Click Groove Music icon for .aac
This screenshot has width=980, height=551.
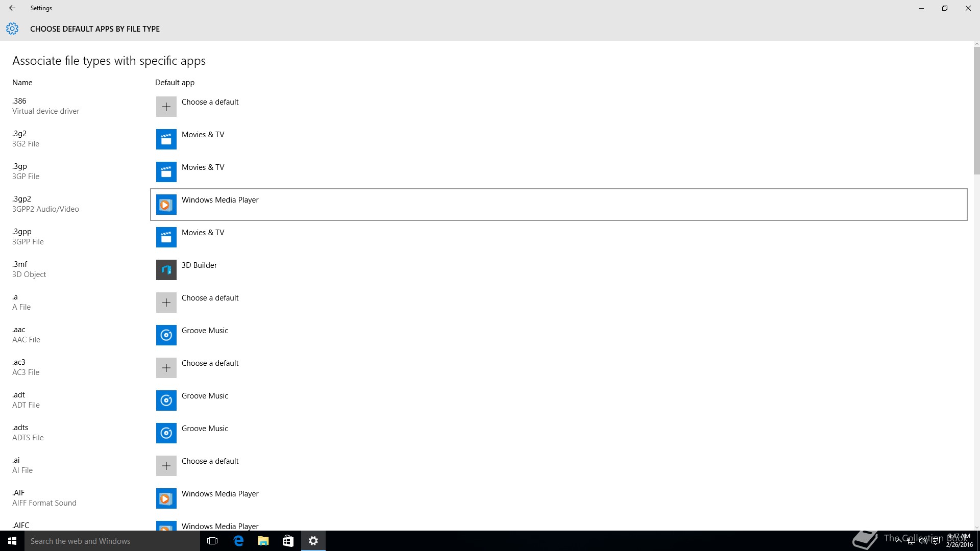[166, 335]
